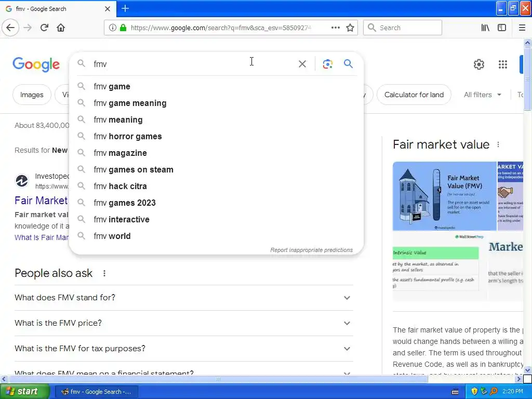
Task: Select the fmv - Google Search taskbar button
Action: 96,392
